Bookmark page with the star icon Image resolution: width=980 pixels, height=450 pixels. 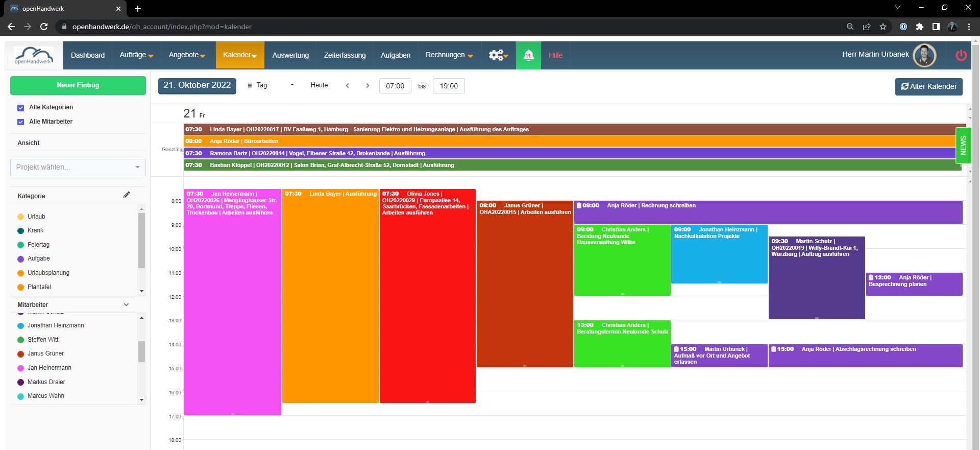(883, 27)
